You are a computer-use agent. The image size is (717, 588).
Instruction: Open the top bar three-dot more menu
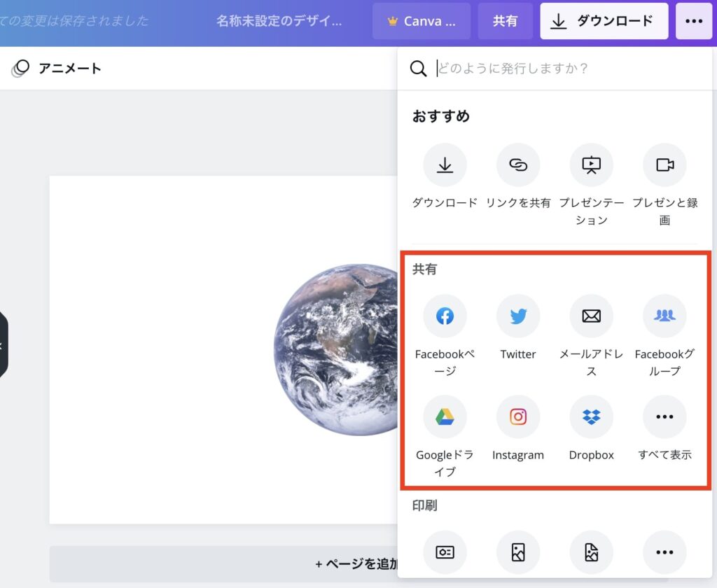pyautogui.click(x=694, y=21)
